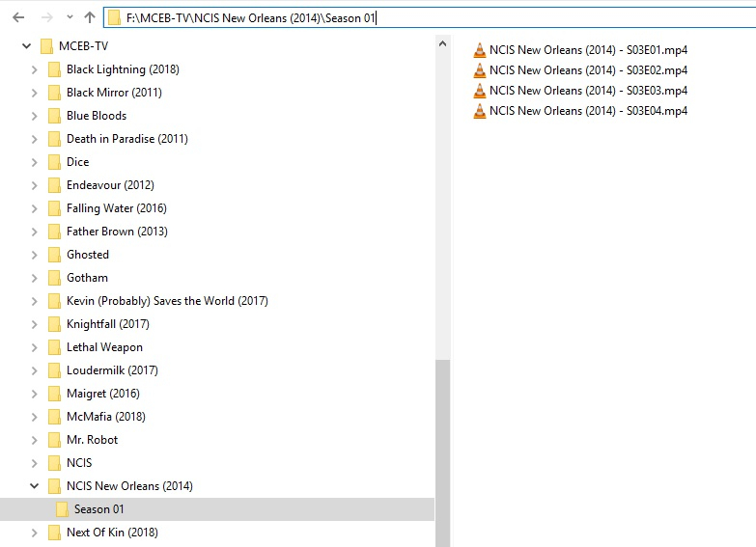Click VLC cone icon of S03E04.mp4
Image resolution: width=756 pixels, height=547 pixels.
(x=479, y=111)
